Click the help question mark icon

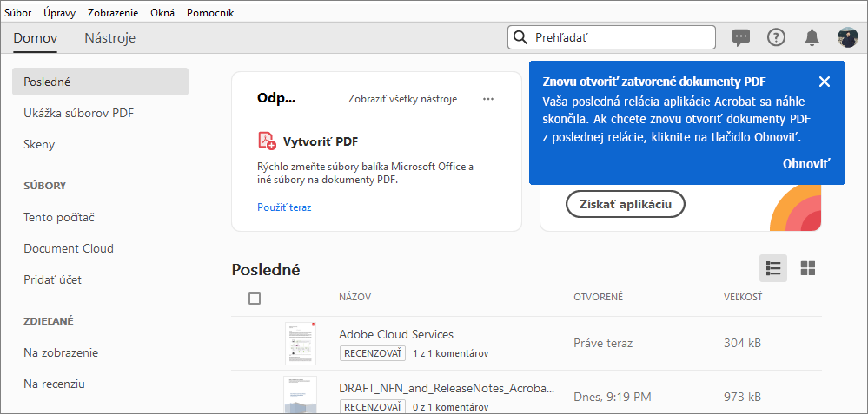pos(776,37)
